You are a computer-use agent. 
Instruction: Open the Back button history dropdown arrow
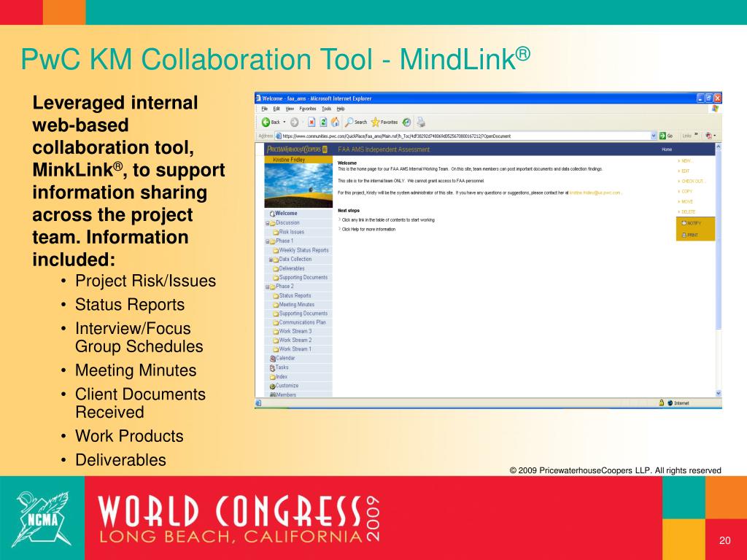(x=285, y=122)
